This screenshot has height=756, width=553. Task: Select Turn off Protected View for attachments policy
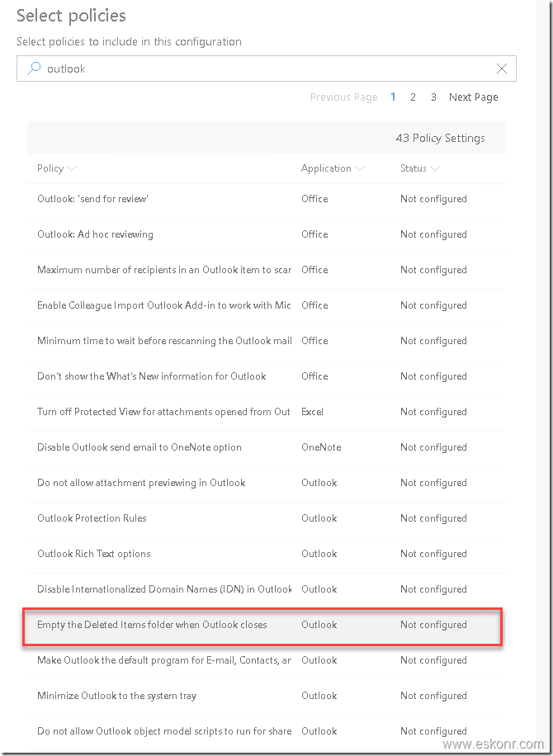pos(266,412)
